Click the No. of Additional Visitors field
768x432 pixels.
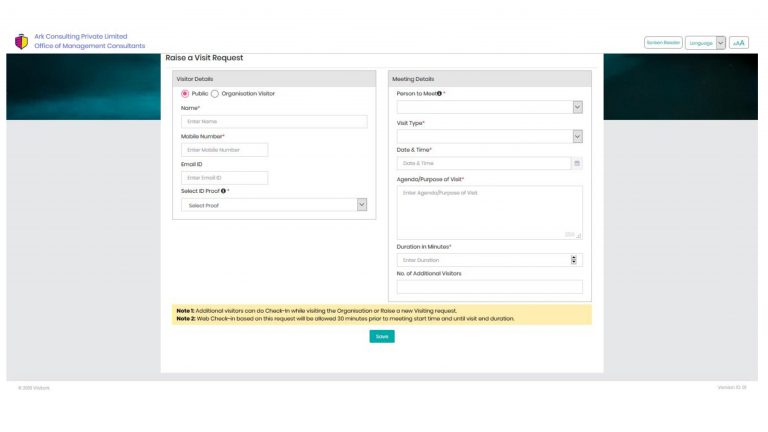pos(489,287)
